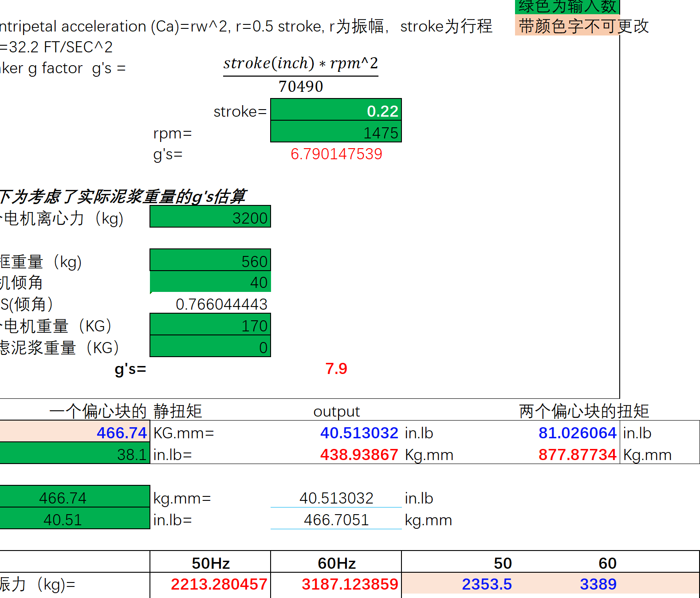Select the green converter cell 40.51
Screen dimensions: 700x598
pos(75,518)
